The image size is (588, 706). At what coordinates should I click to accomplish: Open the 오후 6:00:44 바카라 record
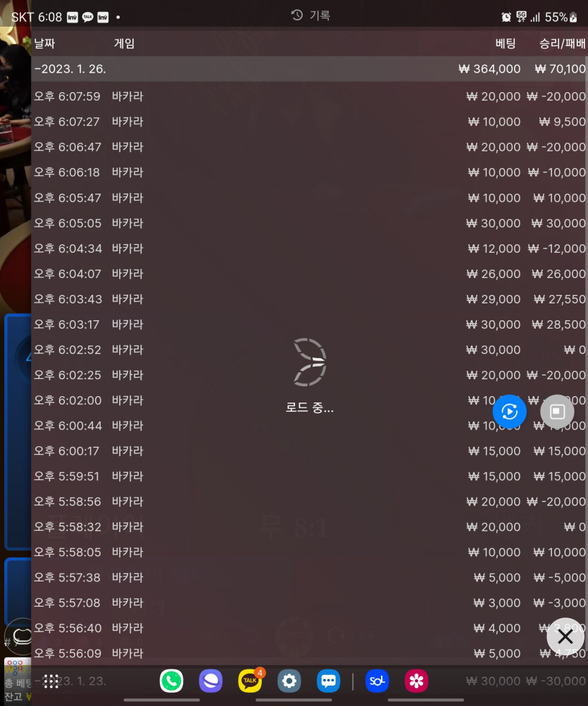309,425
